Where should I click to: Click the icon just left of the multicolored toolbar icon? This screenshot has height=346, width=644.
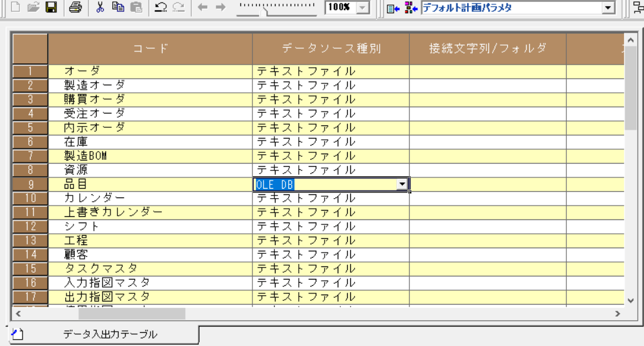coord(393,8)
